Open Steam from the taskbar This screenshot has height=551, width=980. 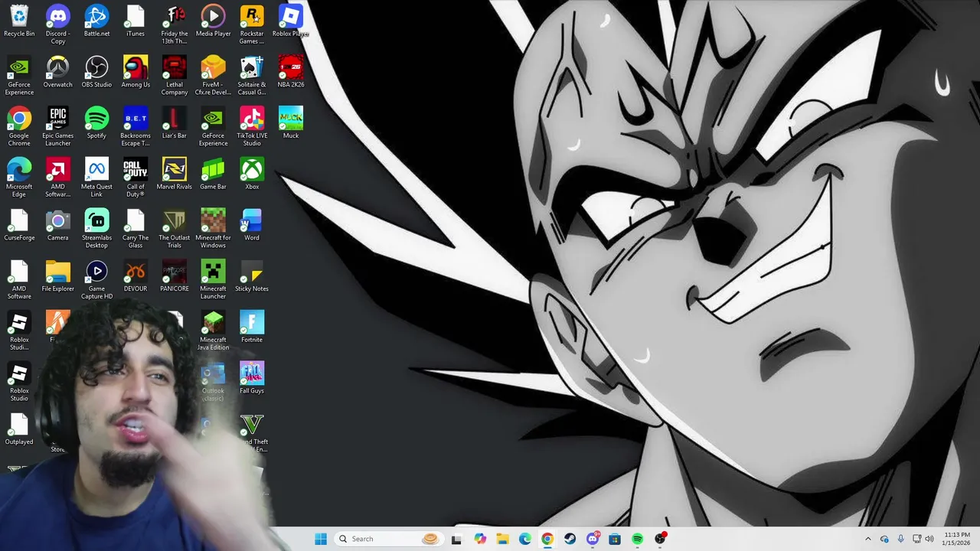click(570, 539)
